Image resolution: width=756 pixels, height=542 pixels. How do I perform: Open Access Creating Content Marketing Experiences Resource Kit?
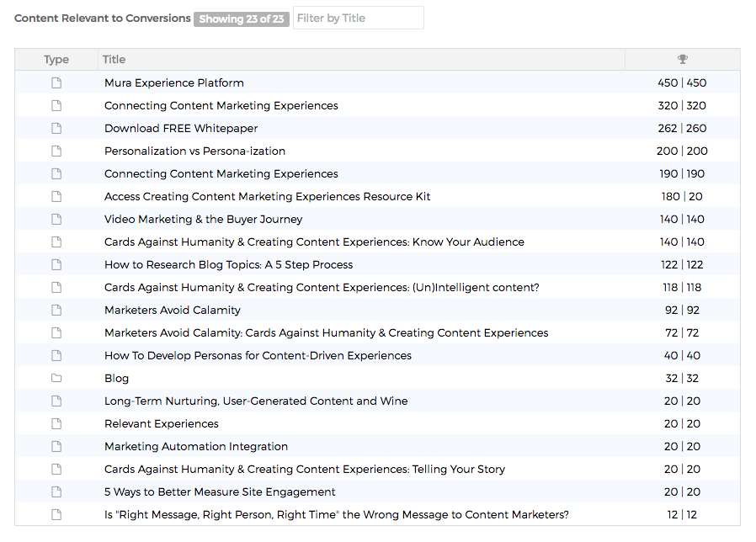(x=267, y=197)
